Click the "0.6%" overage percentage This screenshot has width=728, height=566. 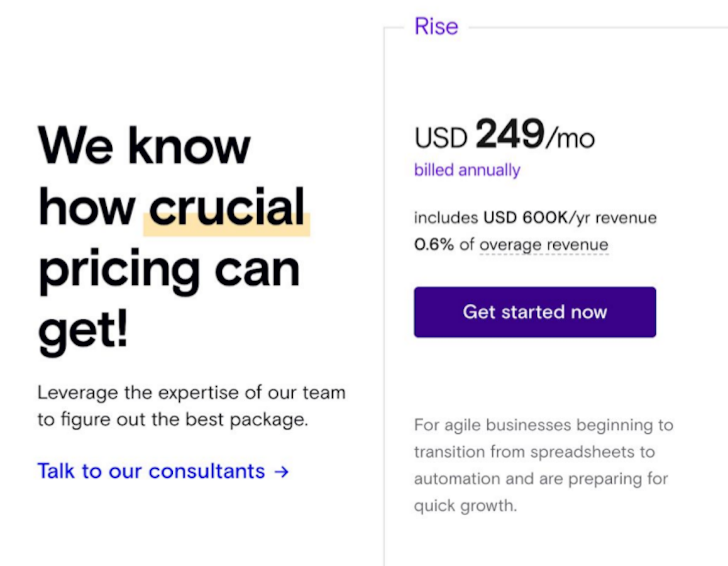(434, 245)
